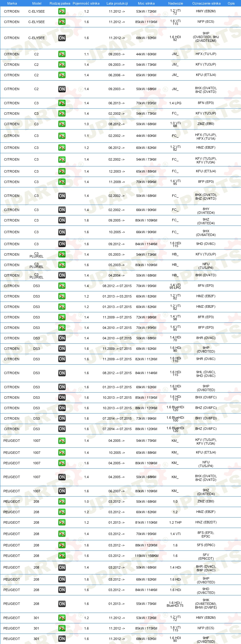241x644 pixels.
Task: Click diesel ON icon in Peugeot 301 row
Action: coord(62,639)
